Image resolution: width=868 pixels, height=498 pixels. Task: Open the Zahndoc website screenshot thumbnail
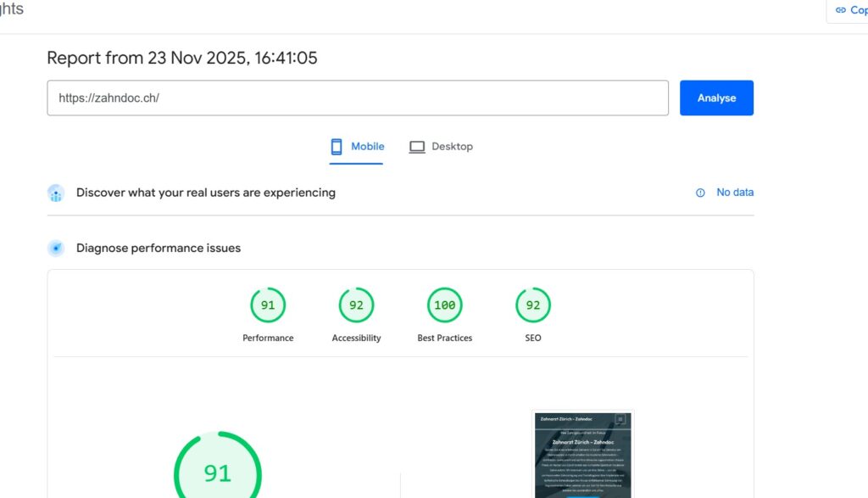582,455
